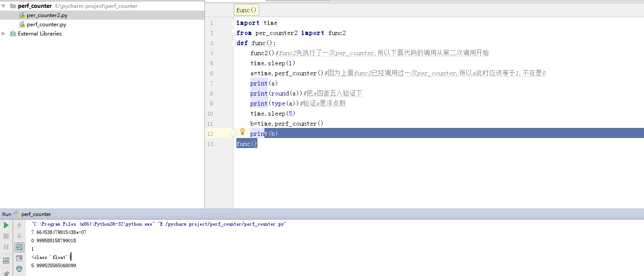
Task: Click the down stack trace arrow
Action: (x=19, y=236)
